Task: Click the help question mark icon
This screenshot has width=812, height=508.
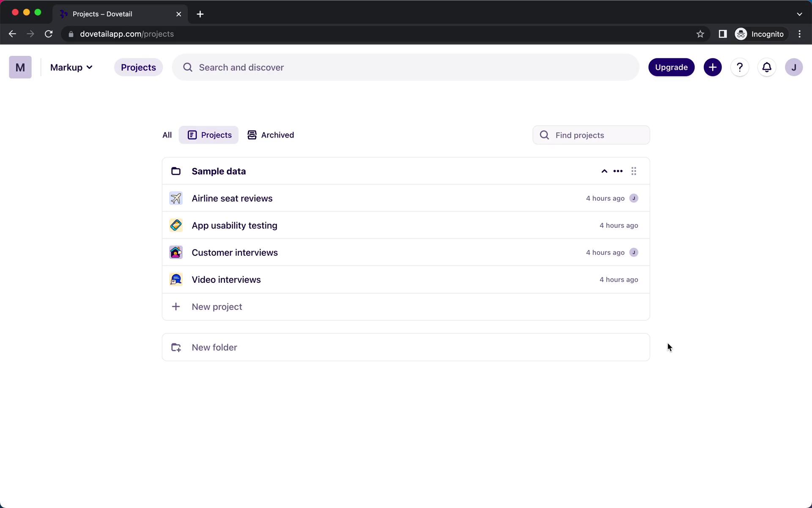Action: pyautogui.click(x=740, y=67)
